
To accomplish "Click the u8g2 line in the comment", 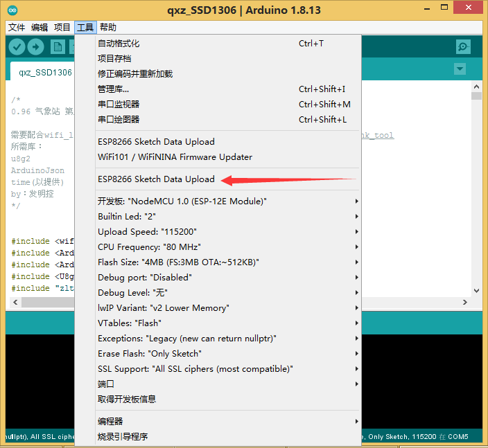I will (x=21, y=159).
